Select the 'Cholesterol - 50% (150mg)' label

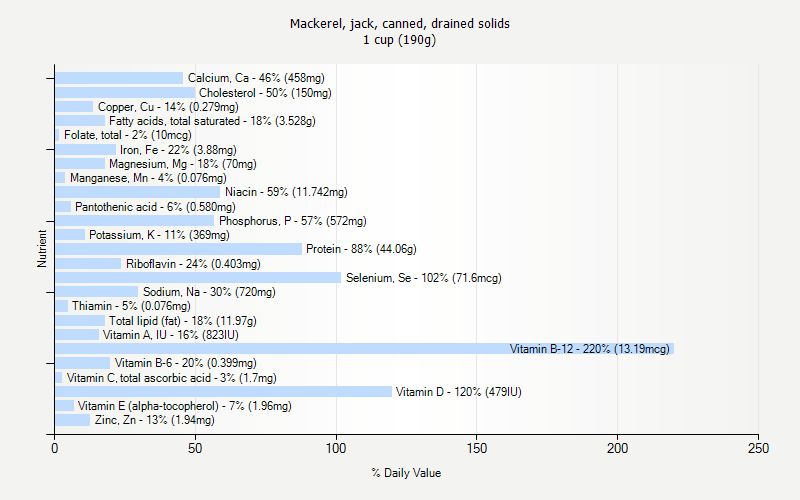[265, 93]
